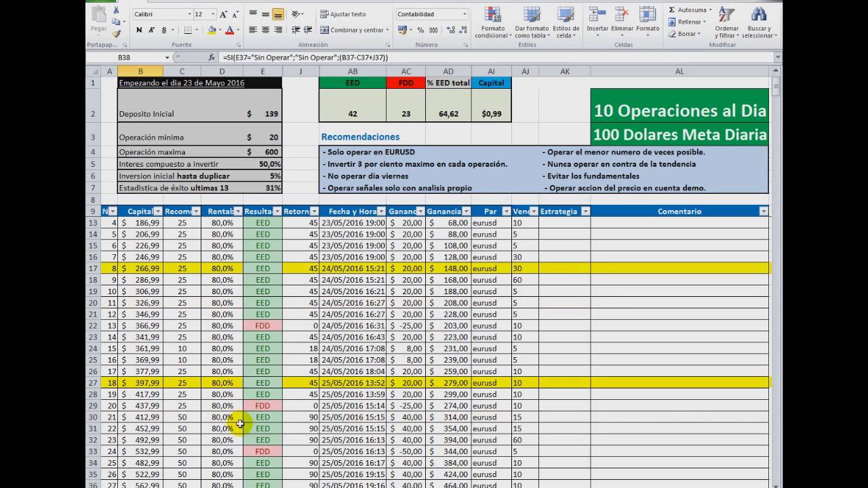Select row 17 header
Screen dimensions: 868x488
pyautogui.click(x=94, y=268)
